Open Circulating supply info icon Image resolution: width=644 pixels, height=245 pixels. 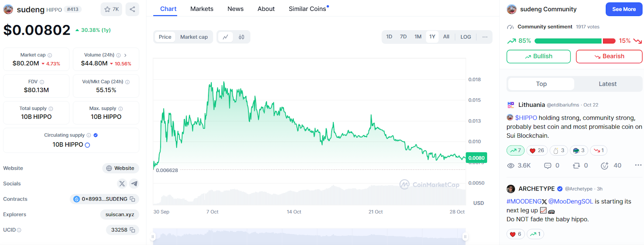[x=89, y=135]
